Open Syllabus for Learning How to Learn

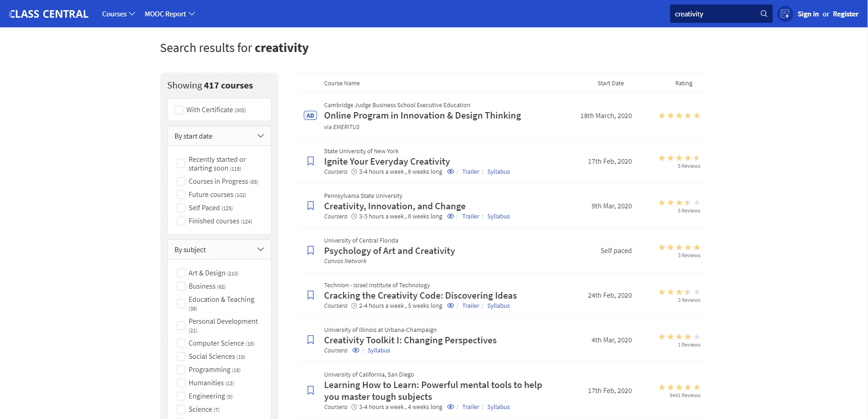coord(498,407)
